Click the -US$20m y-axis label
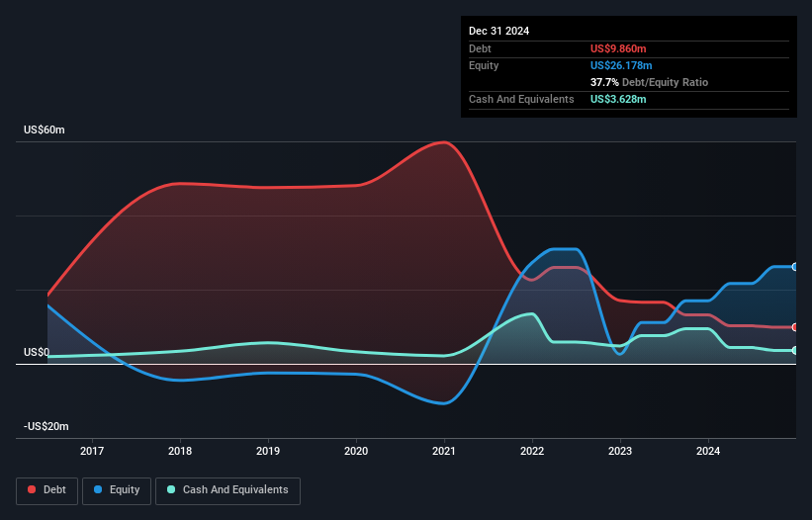 [x=46, y=426]
